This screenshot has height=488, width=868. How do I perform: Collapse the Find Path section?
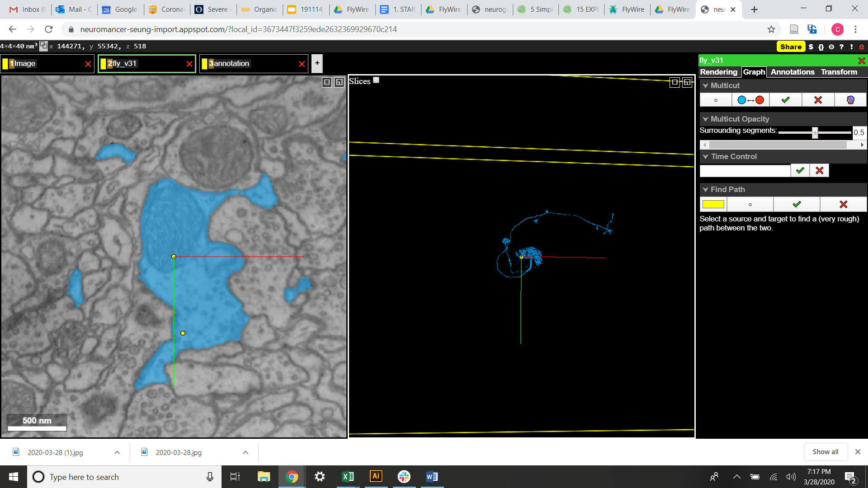coord(706,189)
